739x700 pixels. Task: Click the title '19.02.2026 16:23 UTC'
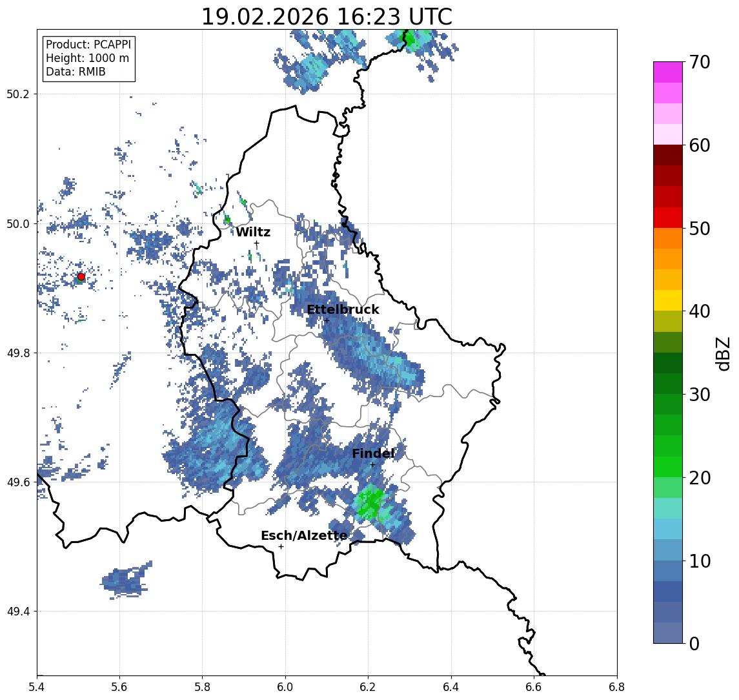(x=327, y=17)
